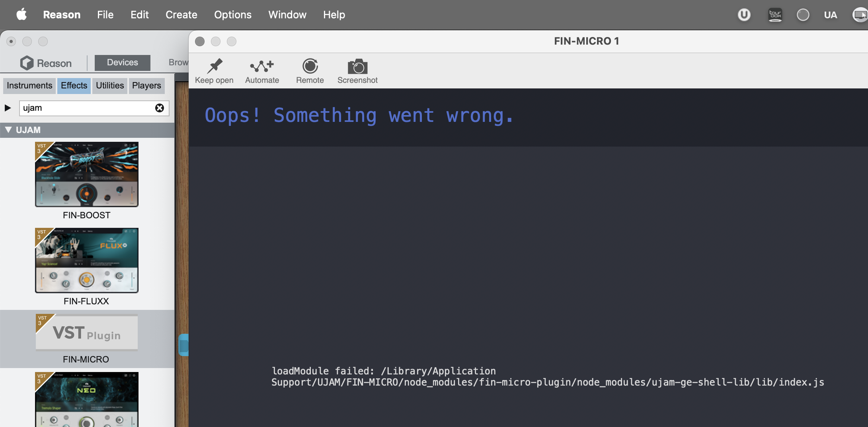The image size is (868, 427).
Task: Click the FIN-MICRO label
Action: (86, 359)
